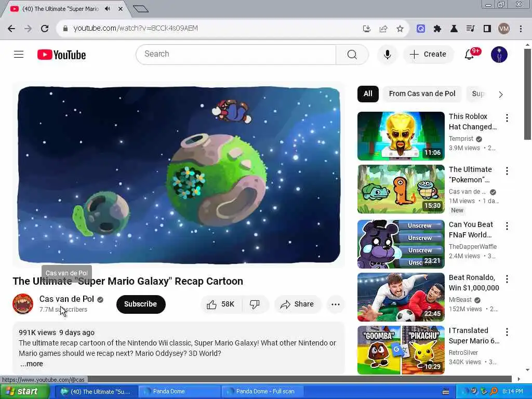Screen dimensions: 532x399
Task: Open Beat Ronaldo, Win $1,000,000 thumbnail
Action: [401, 297]
